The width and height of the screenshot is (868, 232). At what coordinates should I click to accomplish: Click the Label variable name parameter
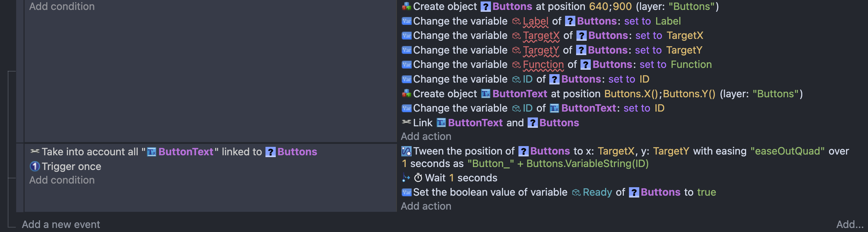pyautogui.click(x=535, y=21)
